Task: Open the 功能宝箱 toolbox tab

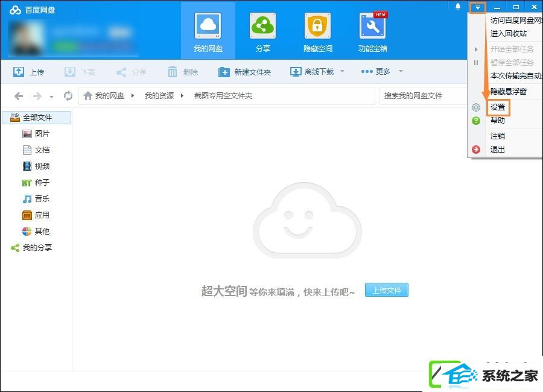Action: (373, 32)
